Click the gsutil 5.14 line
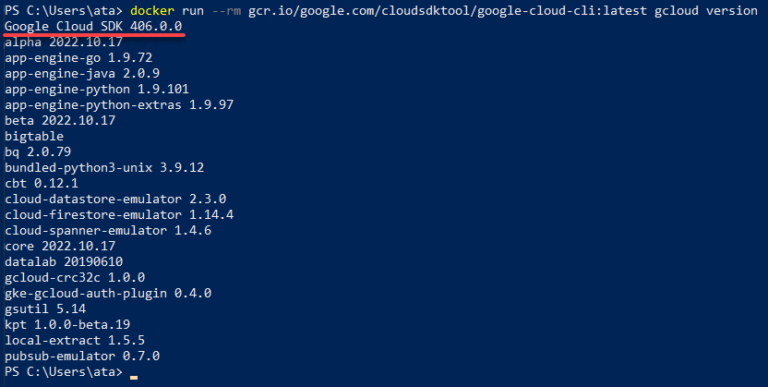 coord(45,309)
